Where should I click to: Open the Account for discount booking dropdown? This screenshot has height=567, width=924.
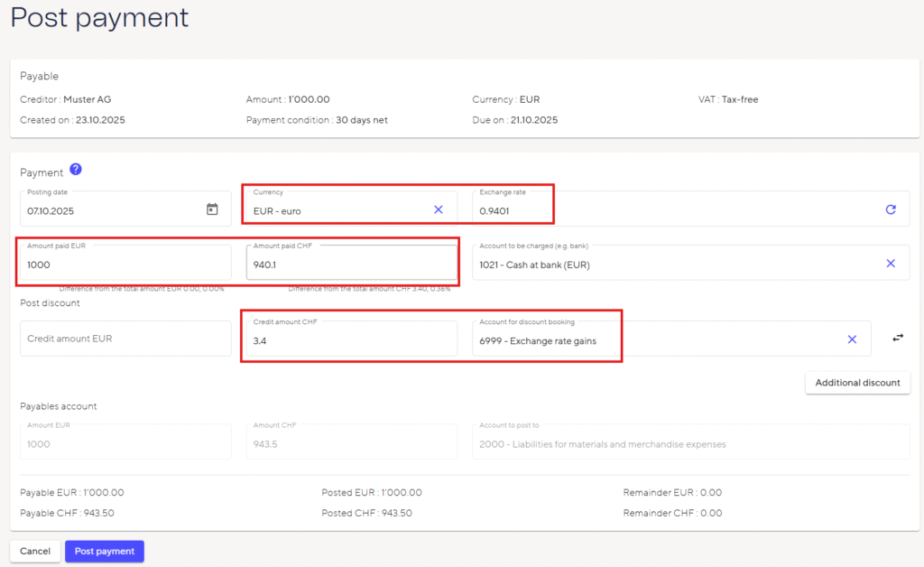(x=650, y=340)
